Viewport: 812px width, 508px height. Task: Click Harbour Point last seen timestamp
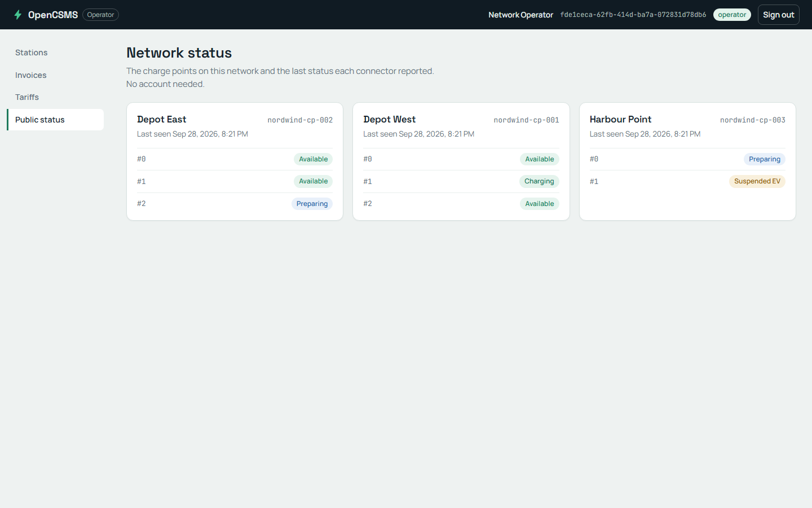pos(645,134)
